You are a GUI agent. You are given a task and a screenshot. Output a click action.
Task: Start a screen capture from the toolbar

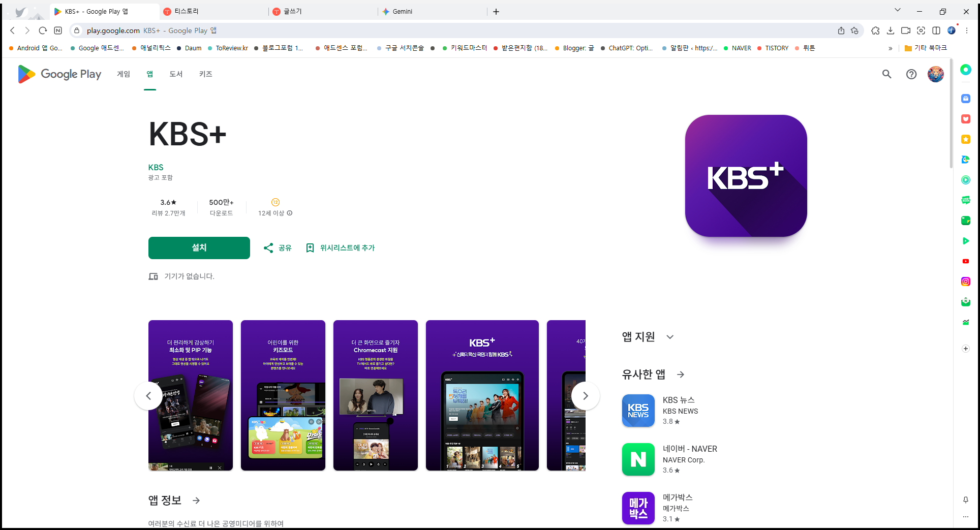[922, 30]
